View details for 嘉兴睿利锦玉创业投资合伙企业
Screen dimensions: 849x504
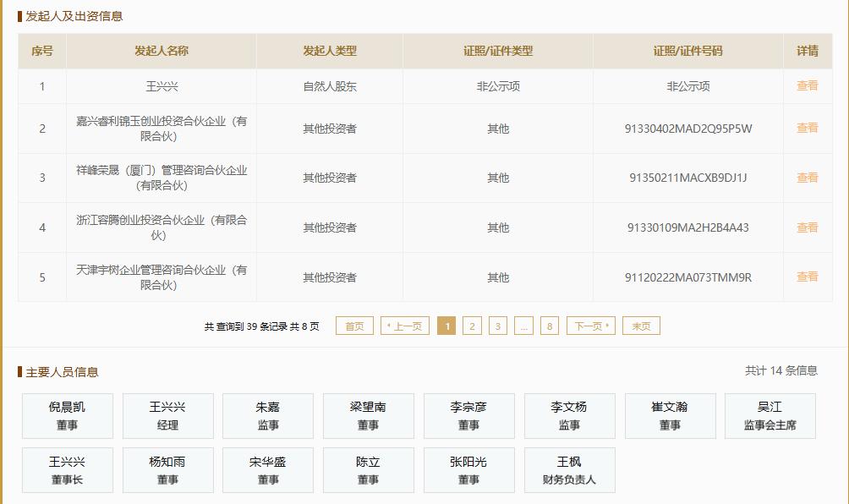807,129
